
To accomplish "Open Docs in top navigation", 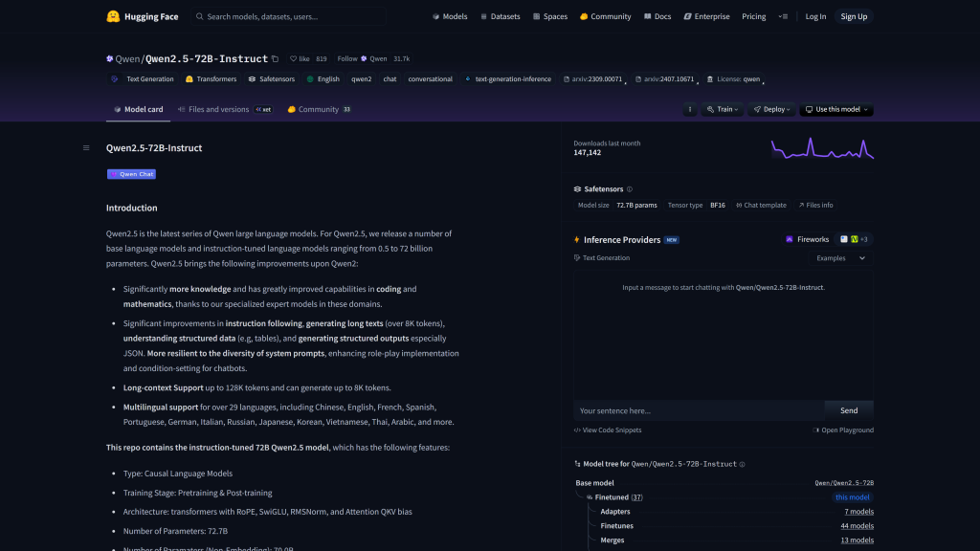I will [x=657, y=17].
